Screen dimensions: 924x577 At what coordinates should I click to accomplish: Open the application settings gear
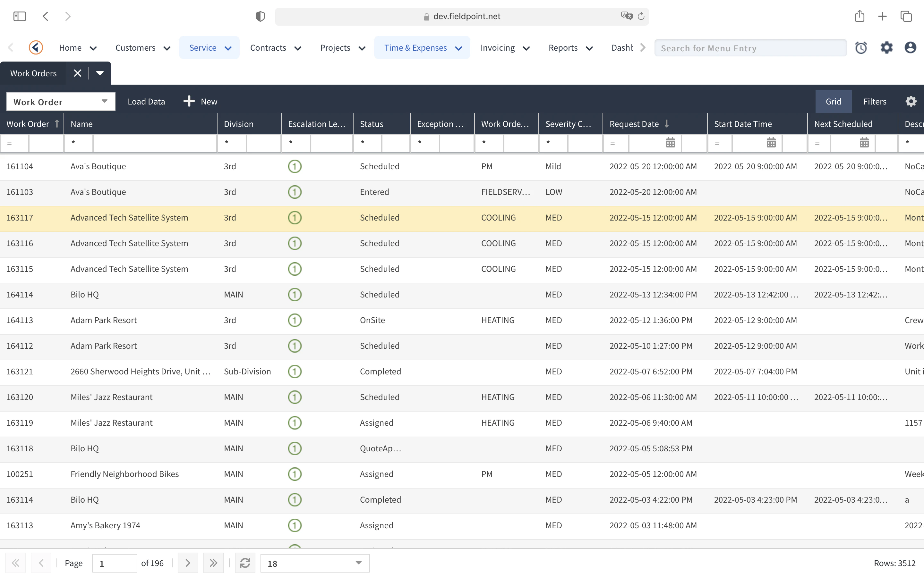click(x=886, y=47)
